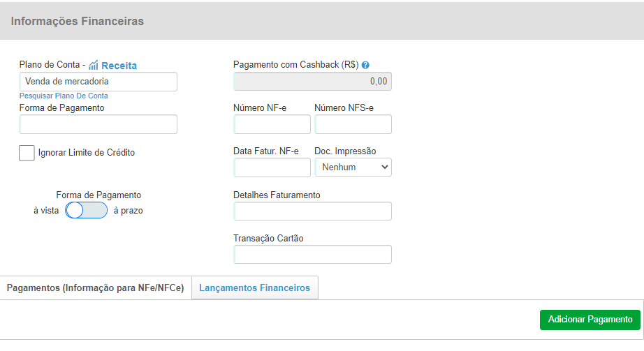Image resolution: width=644 pixels, height=351 pixels.
Task: Follow the Pesquisar Plano De Conta link
Action: [x=64, y=96]
